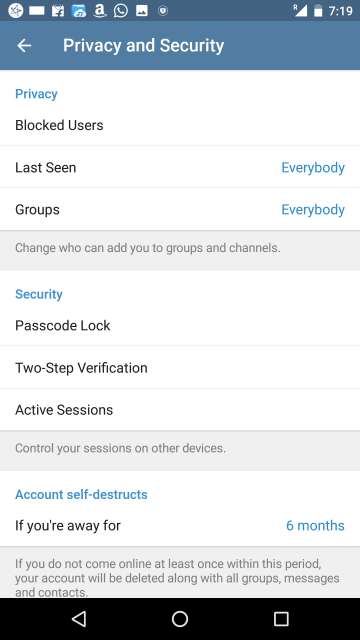Tap the WhatsApp notification icon
Image resolution: width=360 pixels, height=640 pixels.
(121, 11)
